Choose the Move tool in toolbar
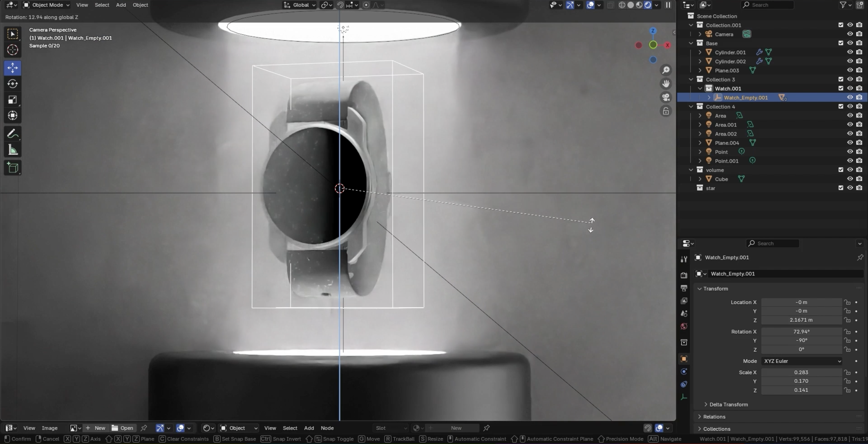 point(13,68)
